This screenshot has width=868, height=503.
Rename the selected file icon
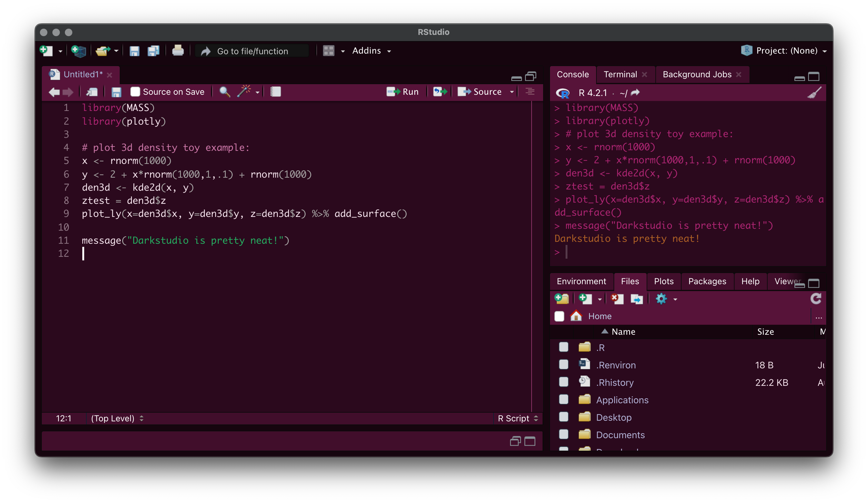pos(637,299)
